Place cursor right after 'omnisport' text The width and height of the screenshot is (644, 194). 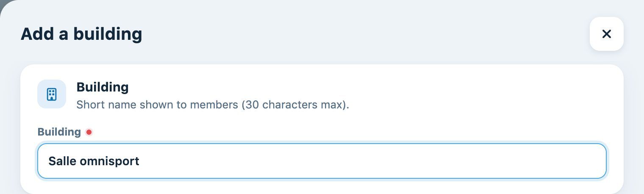click(x=140, y=161)
